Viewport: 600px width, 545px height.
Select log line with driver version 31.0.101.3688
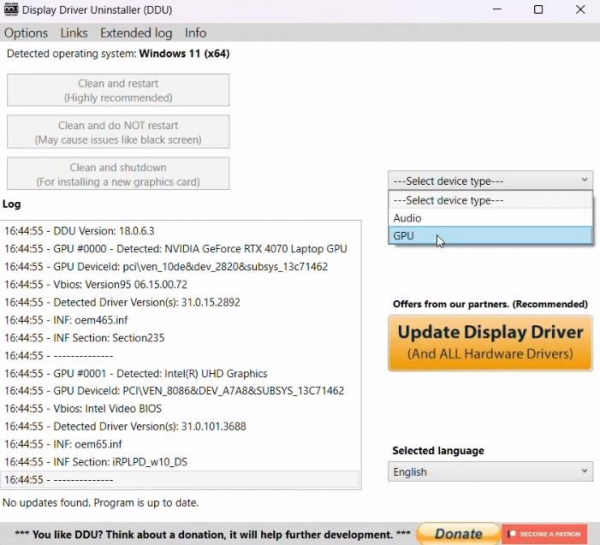click(180, 426)
